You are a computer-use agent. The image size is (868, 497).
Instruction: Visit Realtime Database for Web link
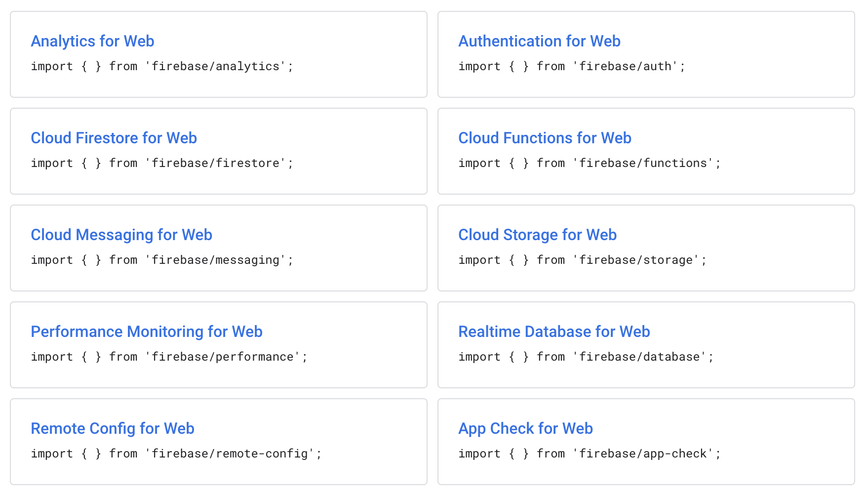(x=554, y=331)
